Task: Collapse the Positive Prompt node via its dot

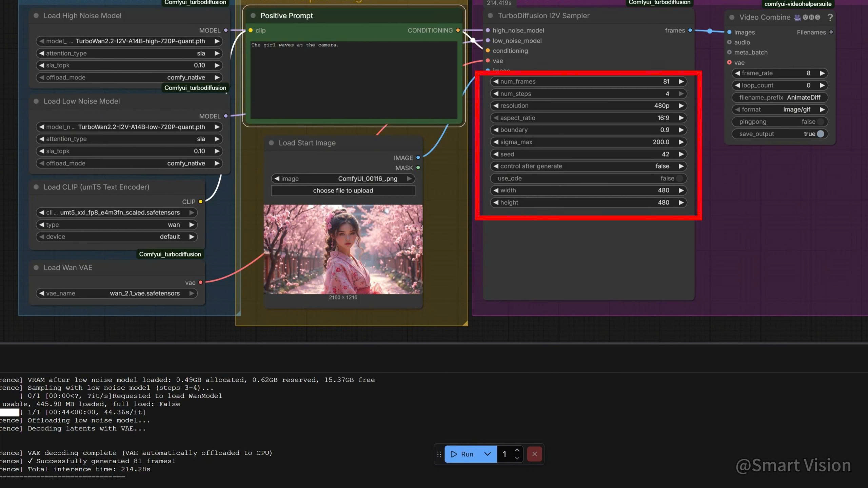Action: [x=253, y=16]
